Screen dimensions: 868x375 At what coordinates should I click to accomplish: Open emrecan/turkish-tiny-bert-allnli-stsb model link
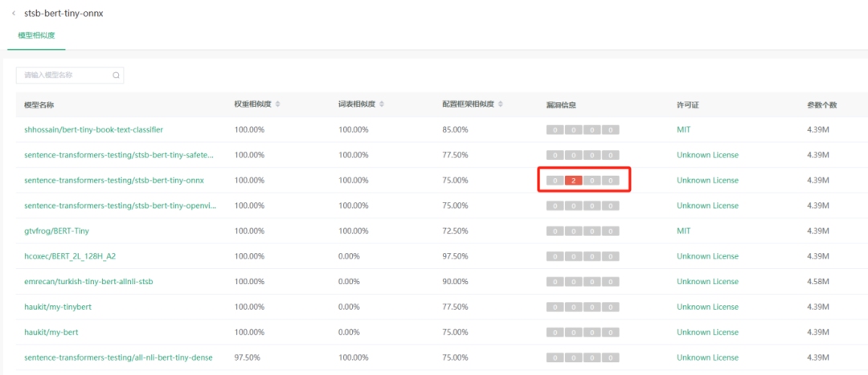88,282
